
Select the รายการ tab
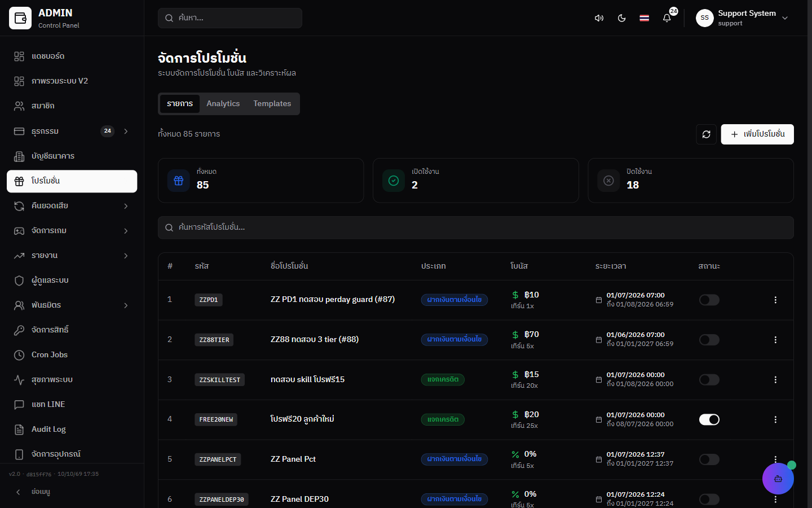180,104
